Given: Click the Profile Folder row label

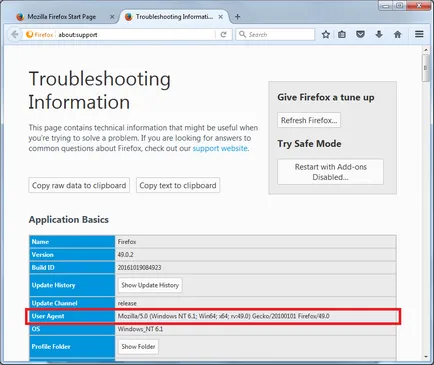Looking at the screenshot, I should pyautogui.click(x=51, y=347).
